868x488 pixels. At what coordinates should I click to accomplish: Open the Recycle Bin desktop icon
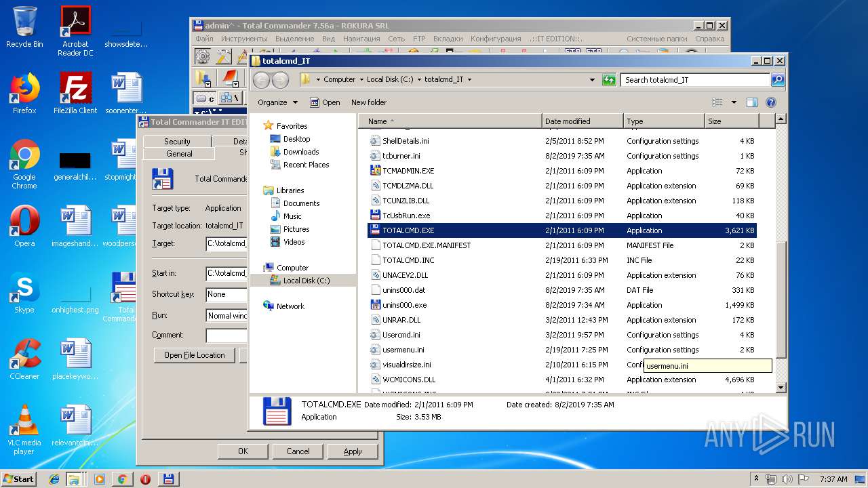24,27
